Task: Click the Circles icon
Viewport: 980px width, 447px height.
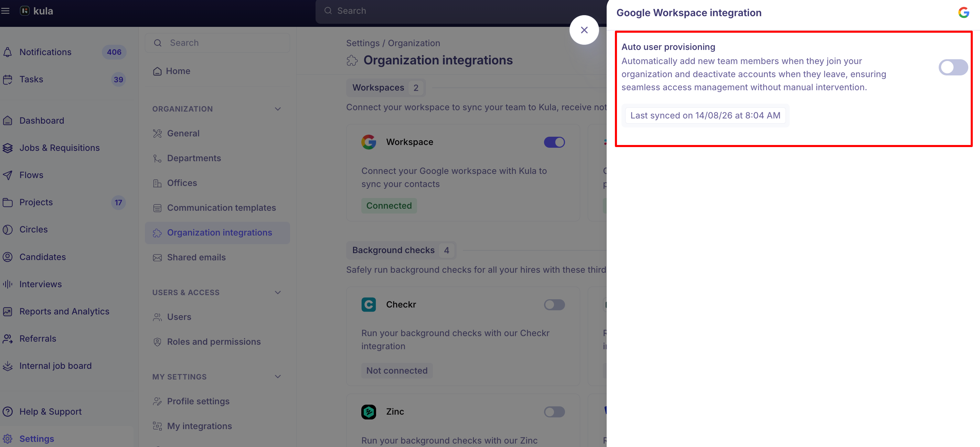Action: (8, 230)
